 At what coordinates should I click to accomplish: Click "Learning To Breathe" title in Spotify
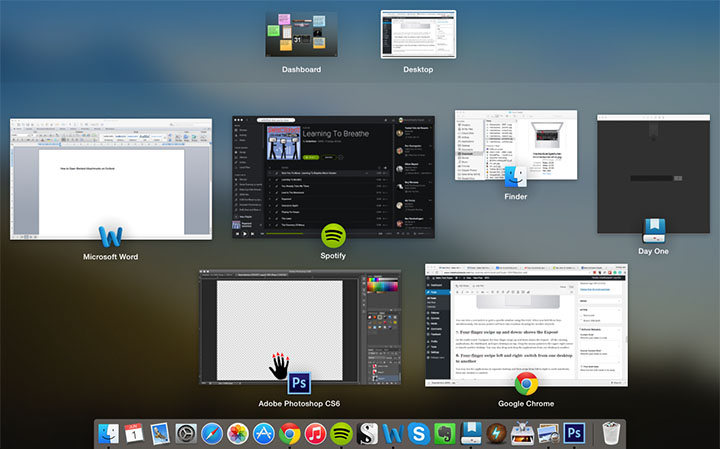[336, 134]
